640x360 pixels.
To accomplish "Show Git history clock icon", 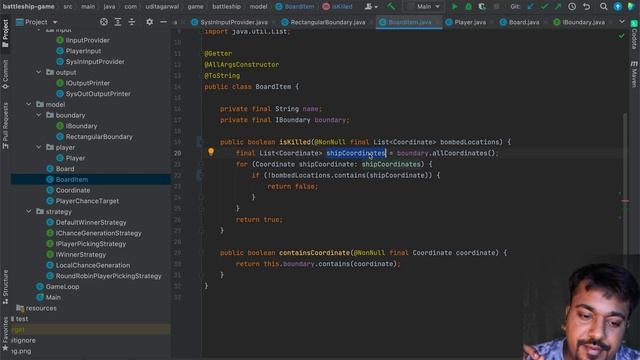I will tap(572, 7).
